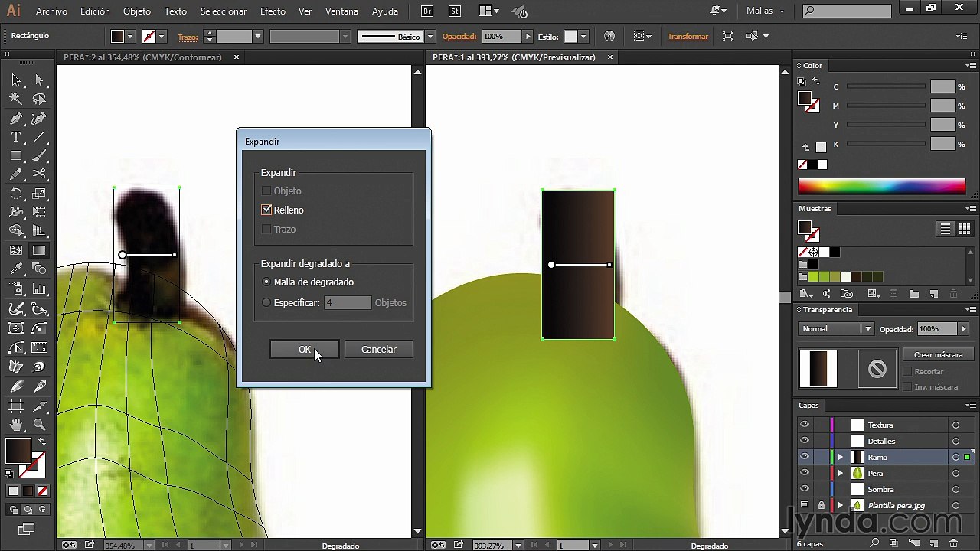Screen dimensions: 980x551
Task: Delete selected layer with trash icon
Action: [x=954, y=544]
